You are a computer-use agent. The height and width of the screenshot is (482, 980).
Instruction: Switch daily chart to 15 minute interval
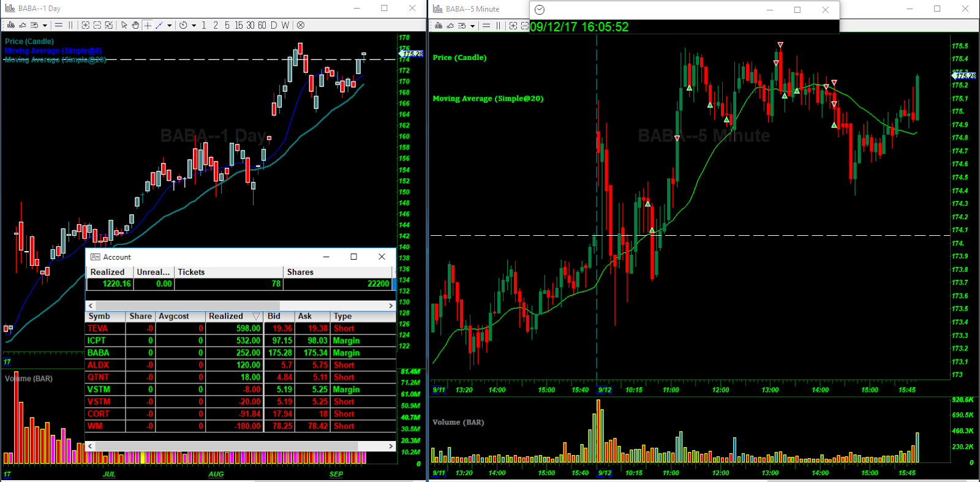click(239, 25)
